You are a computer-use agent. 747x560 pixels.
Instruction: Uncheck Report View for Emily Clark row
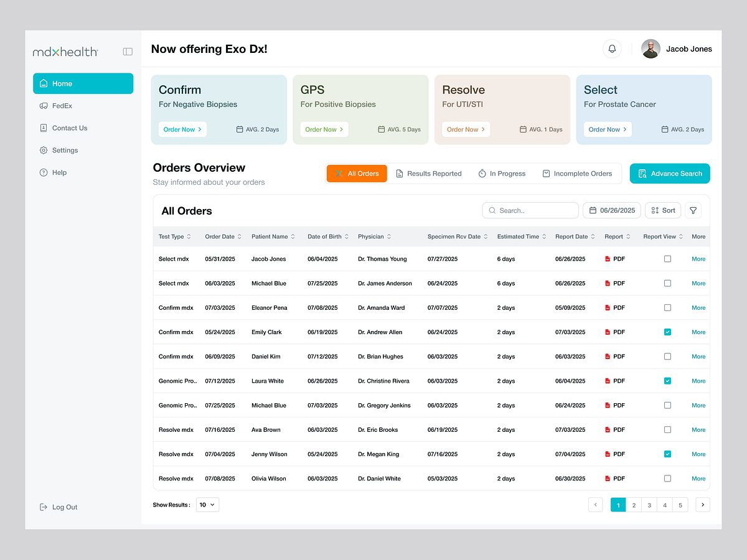(x=667, y=332)
